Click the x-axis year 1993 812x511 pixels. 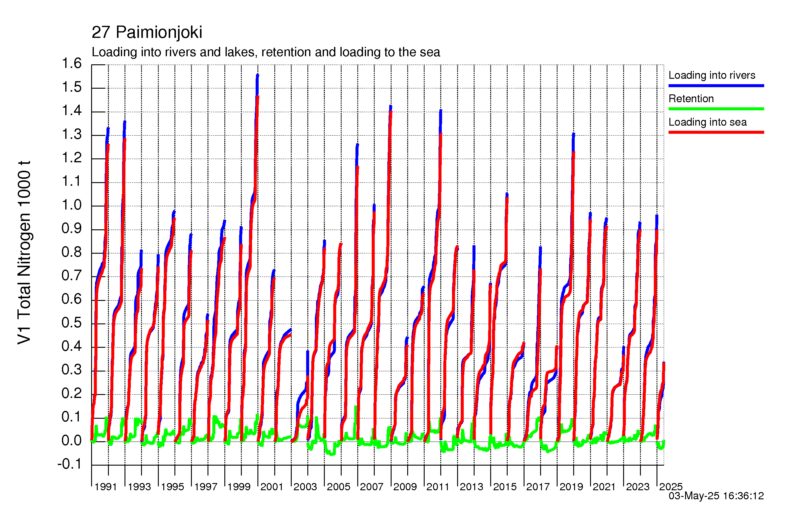139,487
